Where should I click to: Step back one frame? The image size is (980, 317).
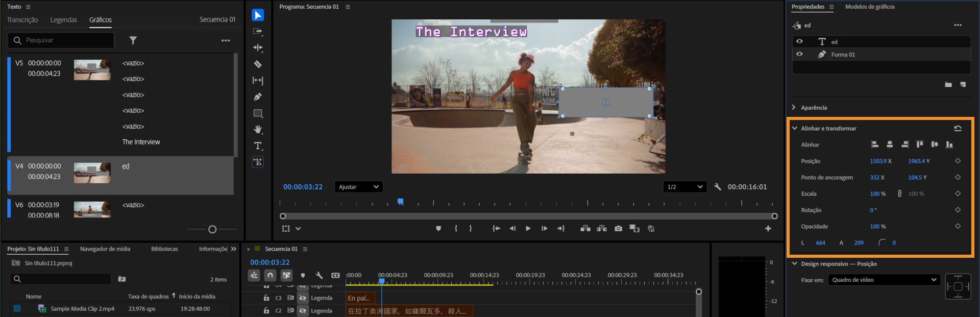[512, 229]
